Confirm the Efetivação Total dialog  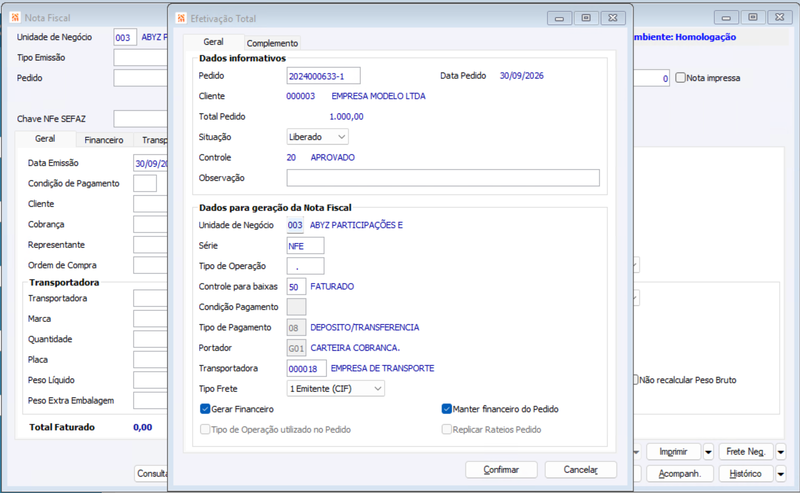pyautogui.click(x=501, y=470)
